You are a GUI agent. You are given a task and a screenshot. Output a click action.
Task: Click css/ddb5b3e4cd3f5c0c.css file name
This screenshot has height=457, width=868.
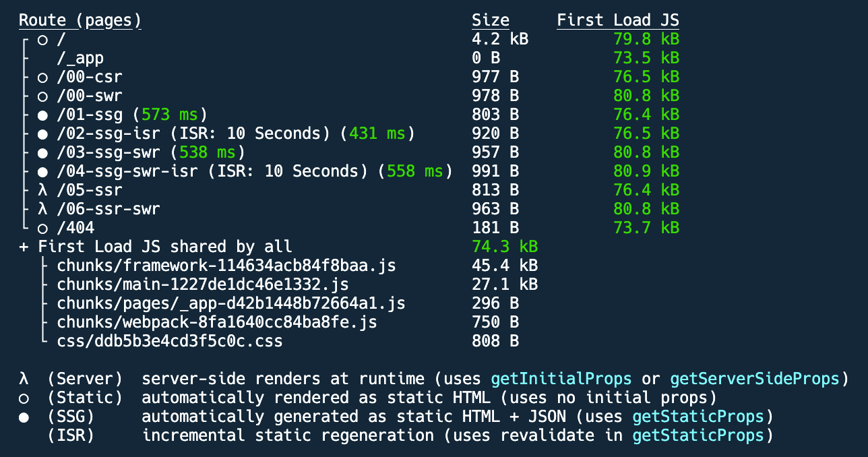[x=170, y=341]
